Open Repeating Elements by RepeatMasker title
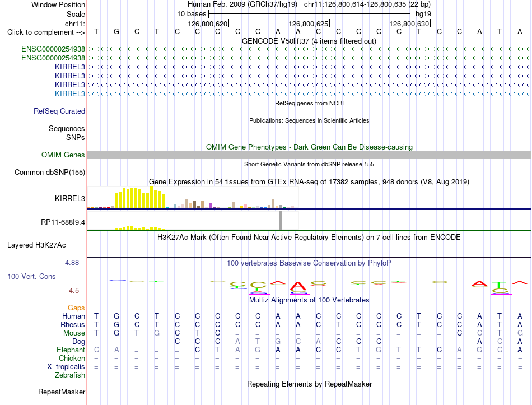Screen dimensions: 532x405 309,384
